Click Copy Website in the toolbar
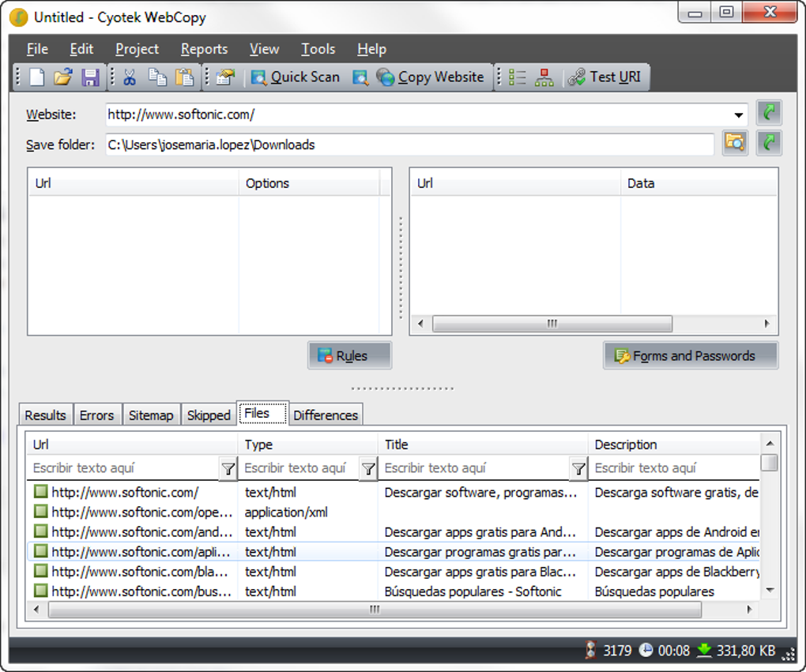806x672 pixels. [x=430, y=77]
